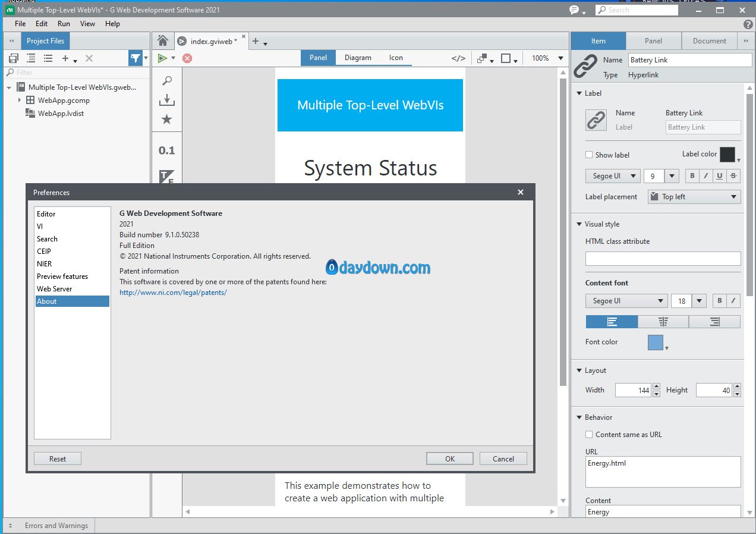Viewport: 756px width, 534px height.
Task: Open the reorder objects tool
Action: (x=481, y=58)
